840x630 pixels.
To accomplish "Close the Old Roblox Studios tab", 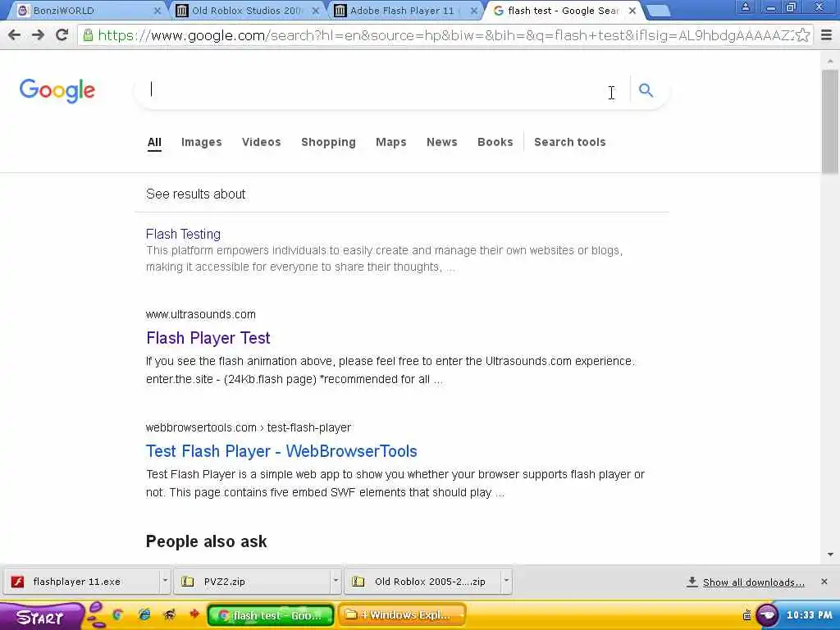I will click(316, 11).
